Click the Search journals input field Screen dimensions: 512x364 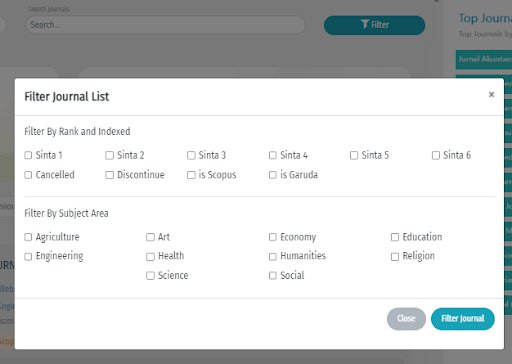tap(165, 25)
